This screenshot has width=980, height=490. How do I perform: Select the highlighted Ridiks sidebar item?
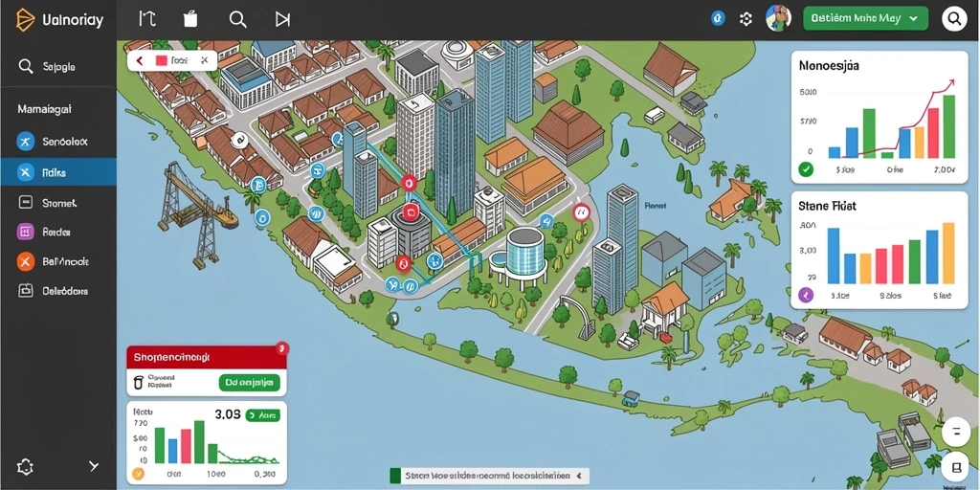[x=58, y=172]
